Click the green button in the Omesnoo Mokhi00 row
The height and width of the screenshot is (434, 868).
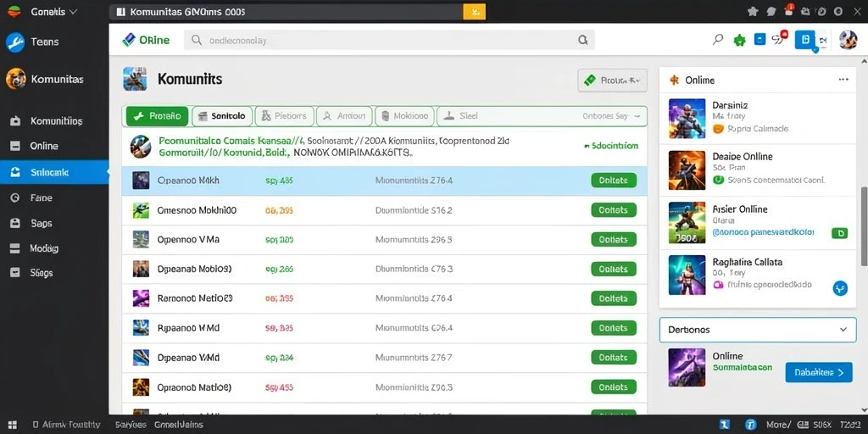coord(614,210)
